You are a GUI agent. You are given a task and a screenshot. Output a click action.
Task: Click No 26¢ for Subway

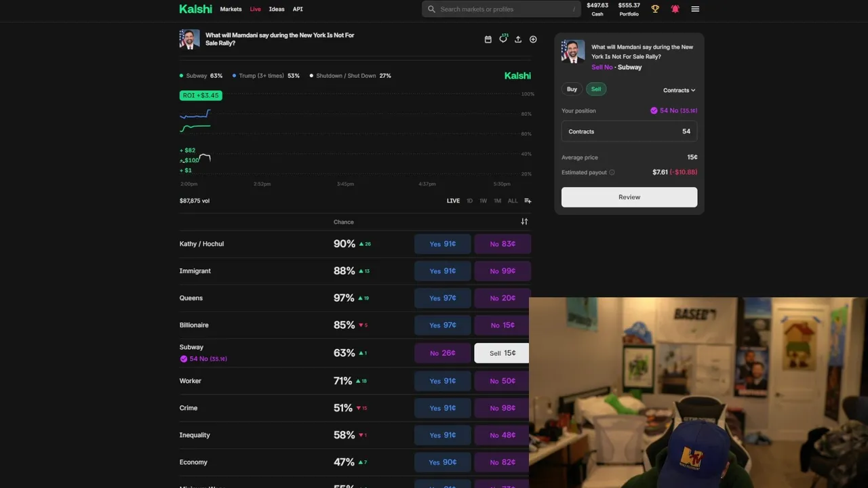pos(442,353)
